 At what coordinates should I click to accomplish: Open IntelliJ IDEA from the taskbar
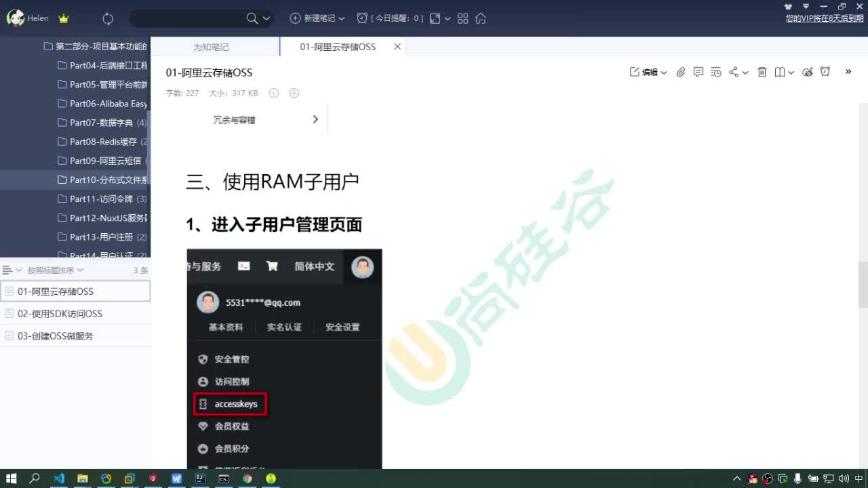click(x=200, y=479)
